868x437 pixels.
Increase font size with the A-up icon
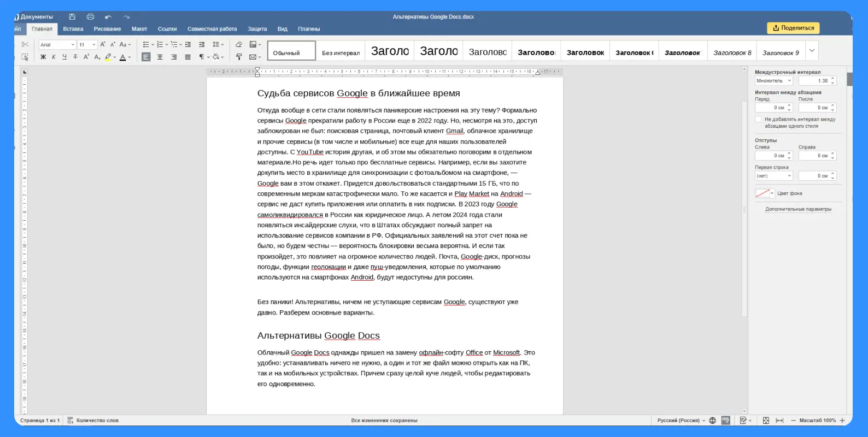(102, 44)
